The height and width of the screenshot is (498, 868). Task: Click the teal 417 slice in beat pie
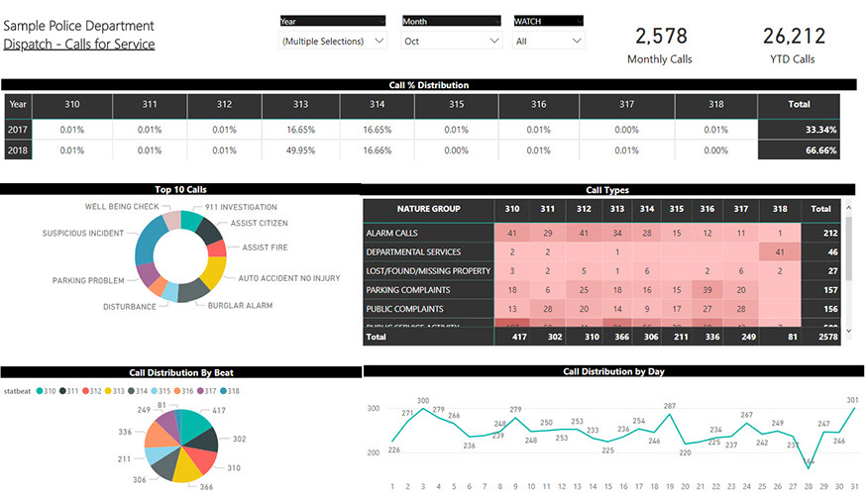tap(197, 427)
